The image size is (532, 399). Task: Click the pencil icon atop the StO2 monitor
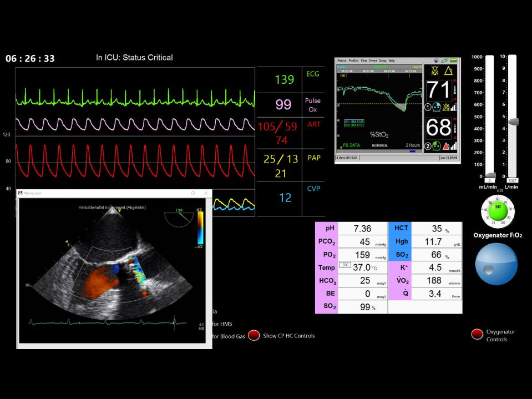pos(445,60)
